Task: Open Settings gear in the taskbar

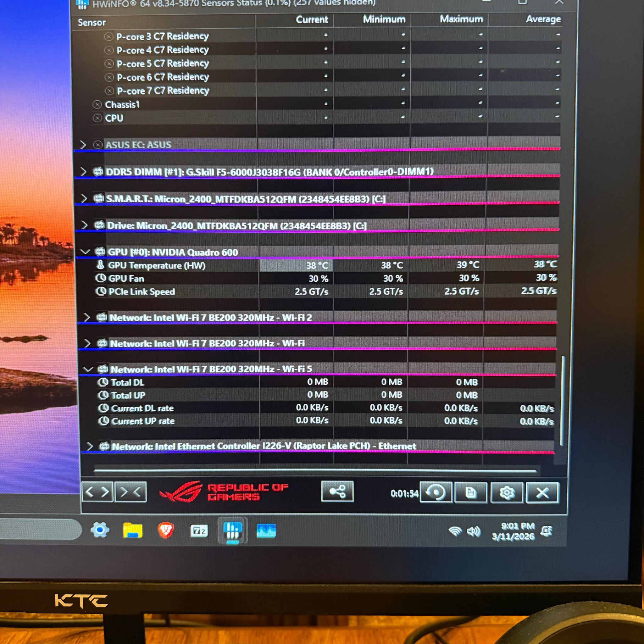Action: 100,530
